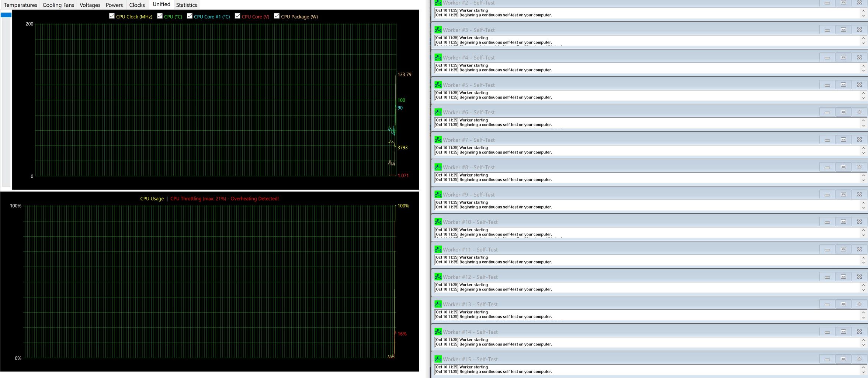Toggle the CPU Core #1 (°C) checkbox
Screen dimensions: 868x378
[190, 16]
